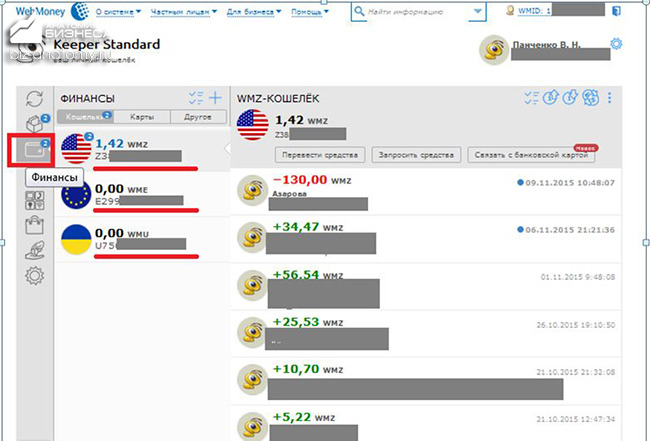Screen dimensions: 650x441
Task: Open the hand with plant sidebar icon
Action: [34, 250]
